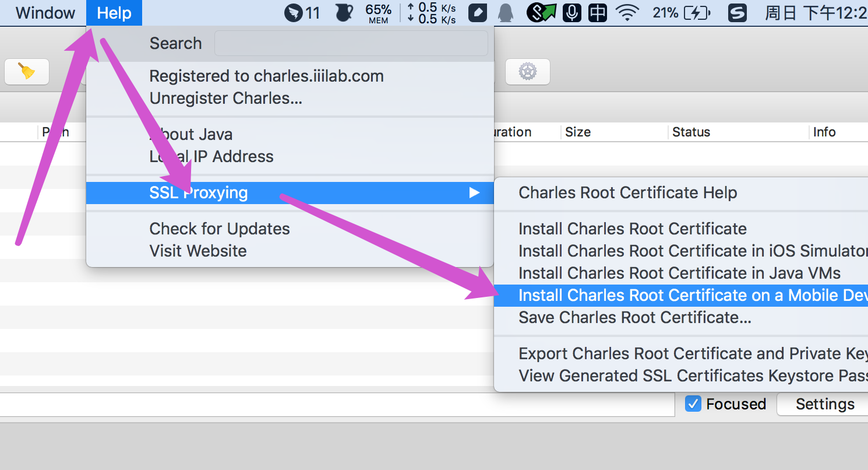Select View Generated SSL Certificates Keystore Password
This screenshot has width=868, height=470.
pyautogui.click(x=681, y=376)
